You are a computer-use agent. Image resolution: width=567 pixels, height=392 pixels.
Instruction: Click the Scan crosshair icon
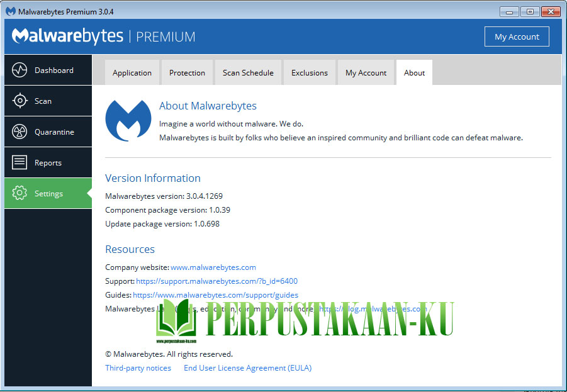[20, 101]
